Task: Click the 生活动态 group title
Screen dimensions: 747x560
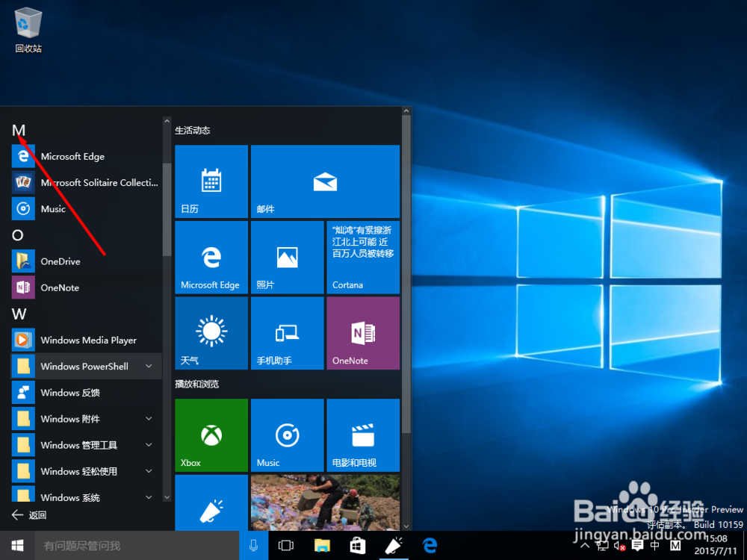Action: (x=193, y=131)
